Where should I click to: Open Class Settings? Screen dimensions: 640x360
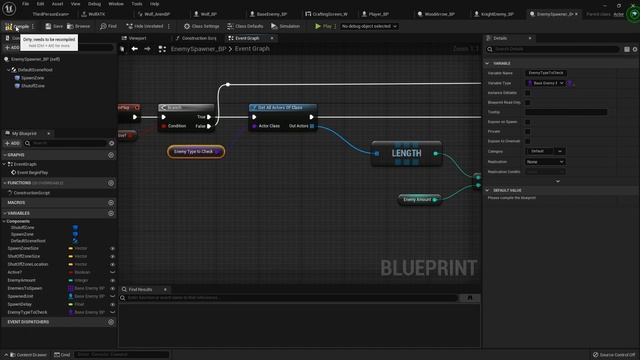point(202,26)
